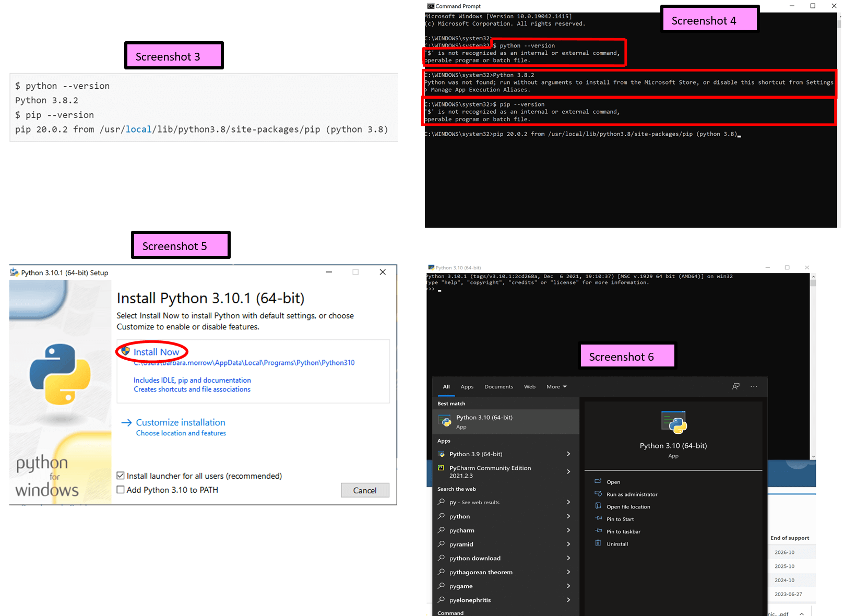Switch to the Documents search tab
The width and height of the screenshot is (856, 616).
498,387
